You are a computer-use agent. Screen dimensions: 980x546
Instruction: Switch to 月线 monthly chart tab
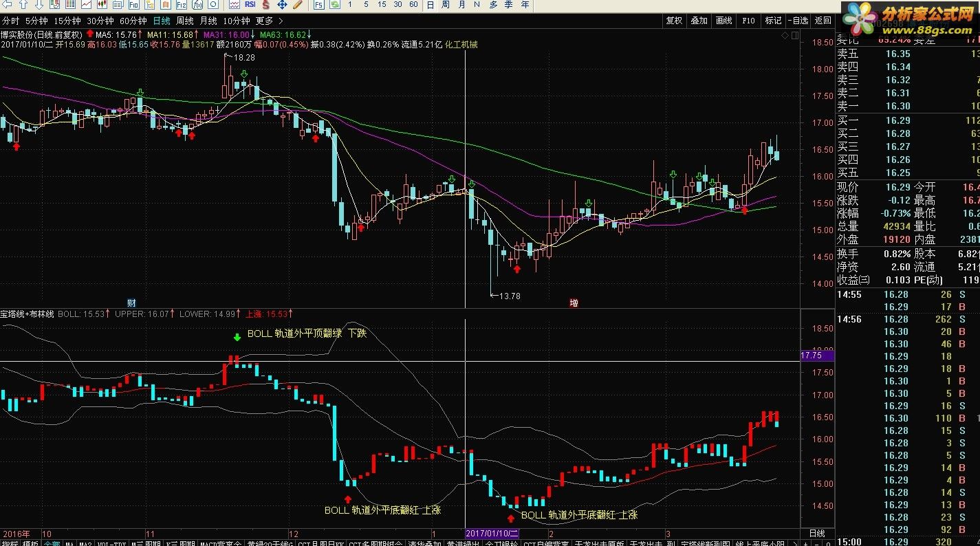coord(208,21)
